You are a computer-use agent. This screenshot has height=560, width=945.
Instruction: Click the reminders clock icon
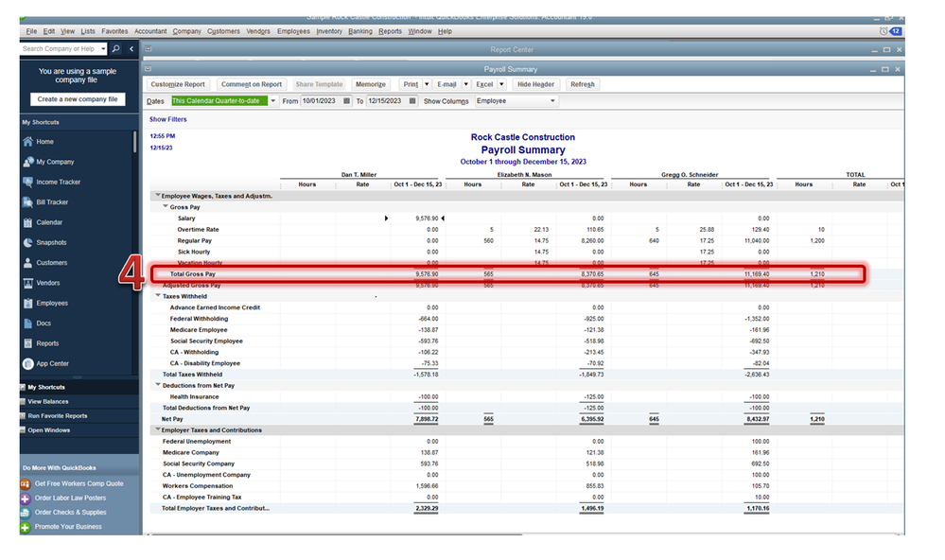pos(884,31)
